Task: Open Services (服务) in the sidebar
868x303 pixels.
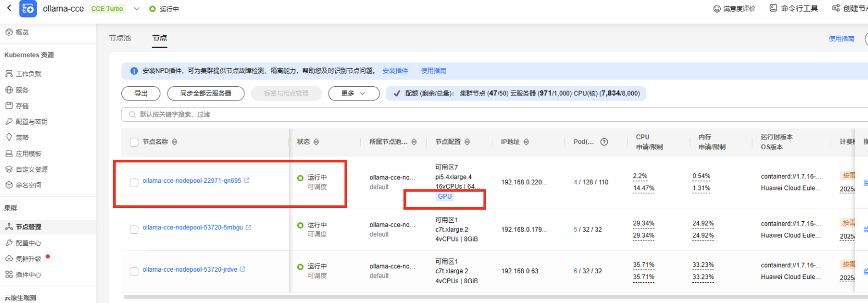Action: point(17,90)
